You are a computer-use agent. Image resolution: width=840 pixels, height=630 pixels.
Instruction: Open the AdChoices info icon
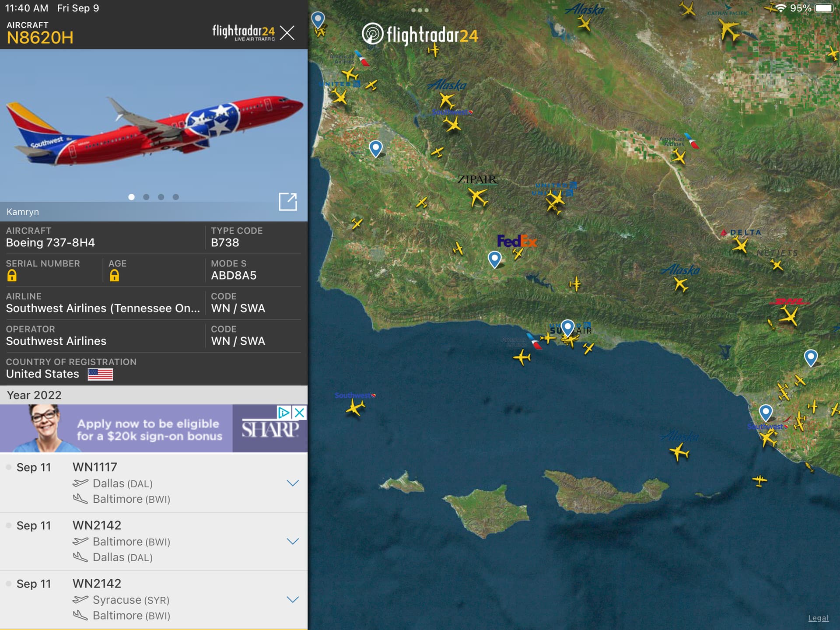pos(283,412)
